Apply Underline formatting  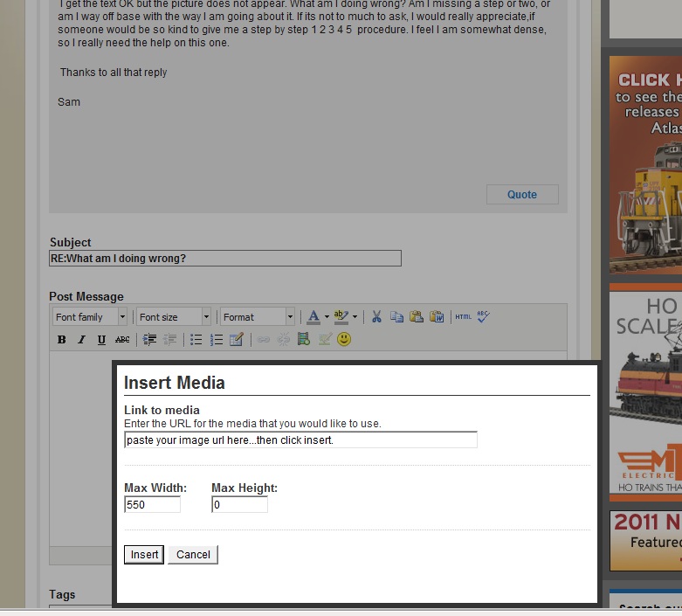pos(101,340)
